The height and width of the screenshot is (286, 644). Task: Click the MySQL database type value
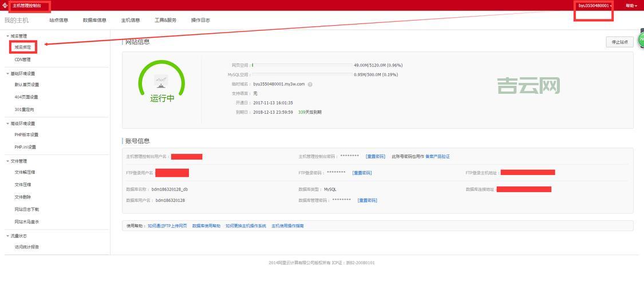(330, 189)
